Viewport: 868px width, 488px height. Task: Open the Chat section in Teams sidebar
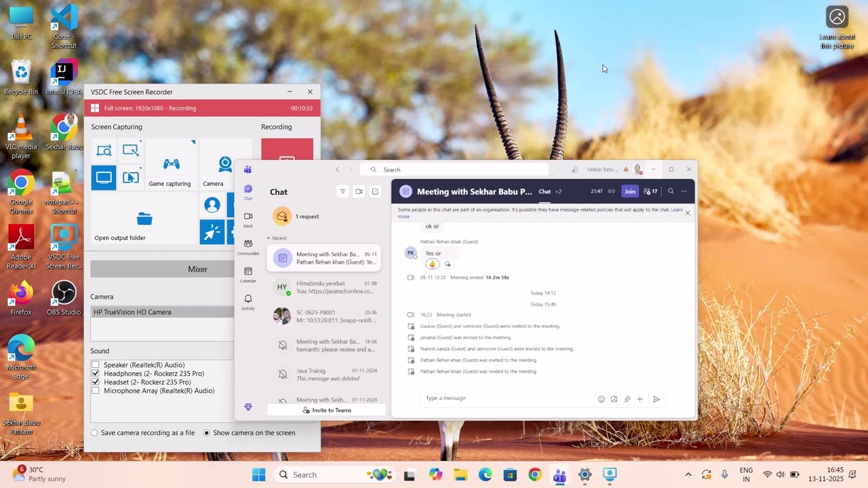(x=248, y=192)
